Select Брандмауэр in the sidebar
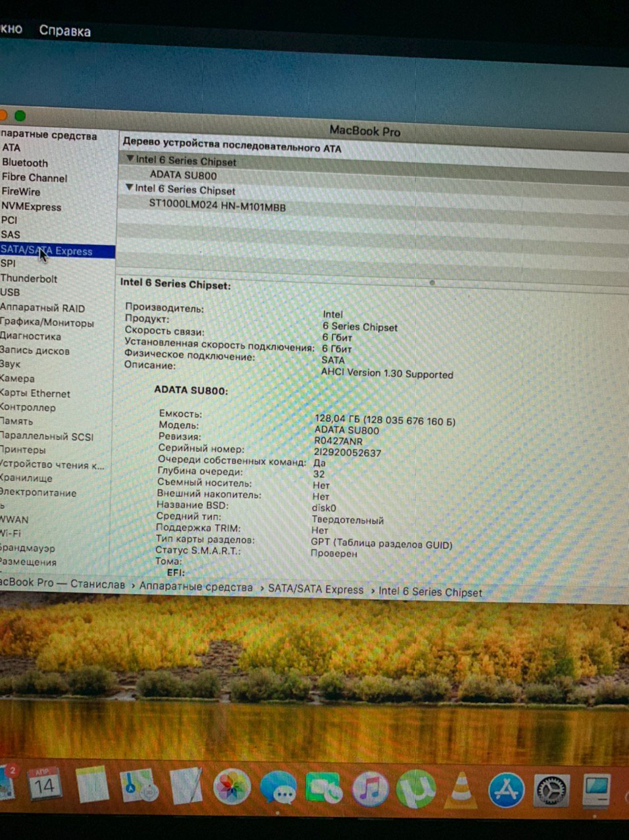629x840 pixels. (x=28, y=548)
